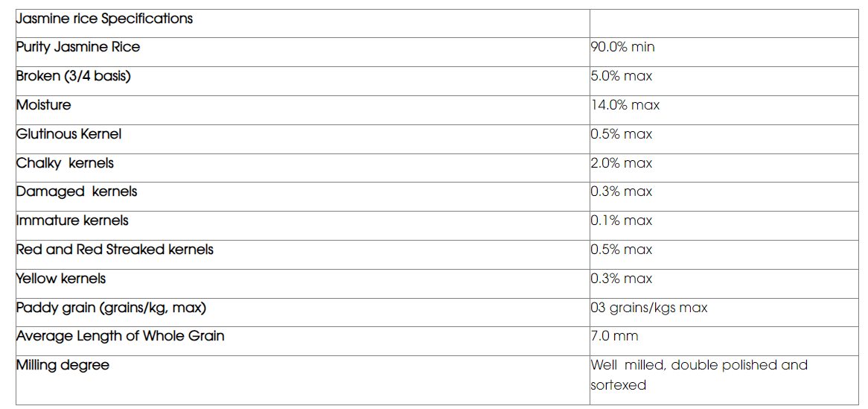Screen dimensions: 868x409
Task: Click the '90.0% min' value cell
Action: (623, 47)
